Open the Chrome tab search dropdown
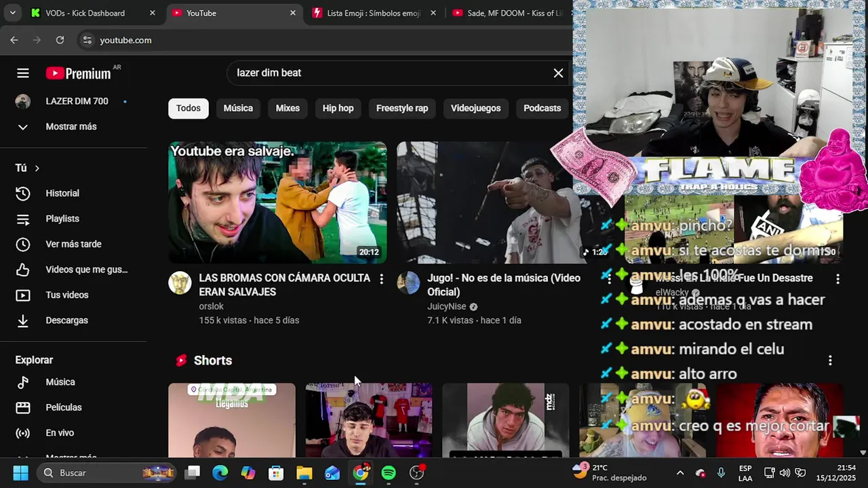The image size is (868, 488). click(x=12, y=13)
